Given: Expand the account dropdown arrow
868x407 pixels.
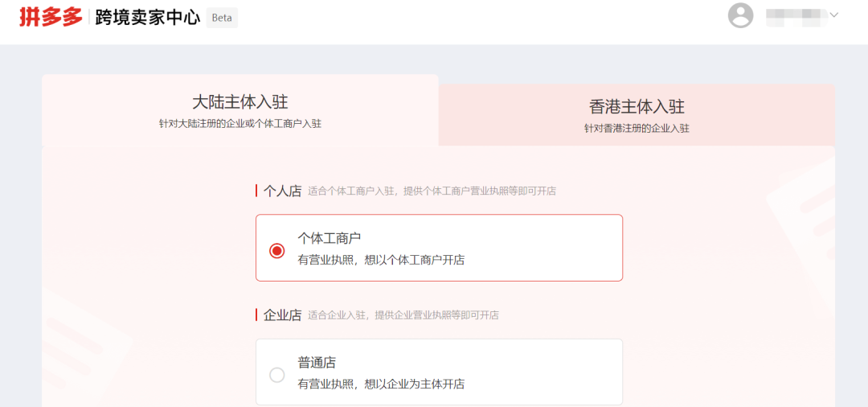Looking at the screenshot, I should click(x=833, y=14).
